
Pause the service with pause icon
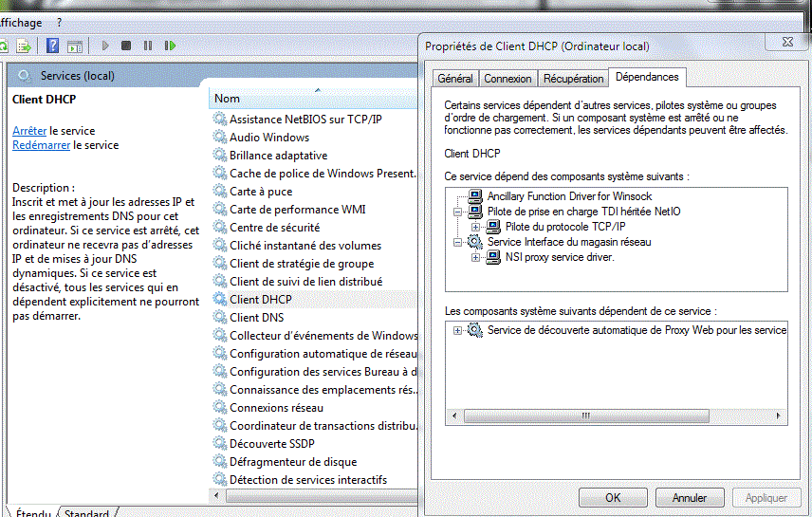click(x=148, y=46)
